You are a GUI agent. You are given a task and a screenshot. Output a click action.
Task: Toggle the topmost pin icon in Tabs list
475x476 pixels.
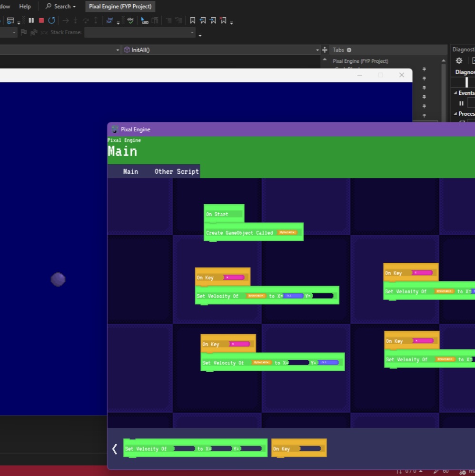coord(424,69)
